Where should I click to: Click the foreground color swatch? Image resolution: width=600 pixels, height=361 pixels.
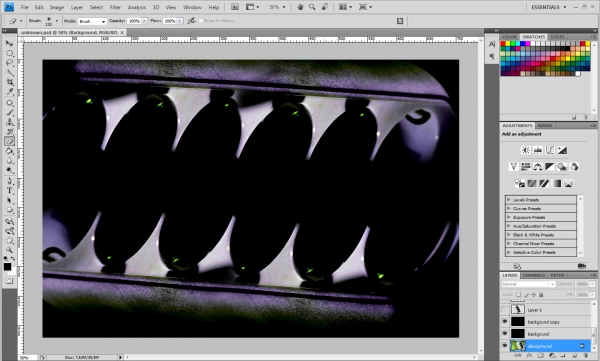coord(7,266)
